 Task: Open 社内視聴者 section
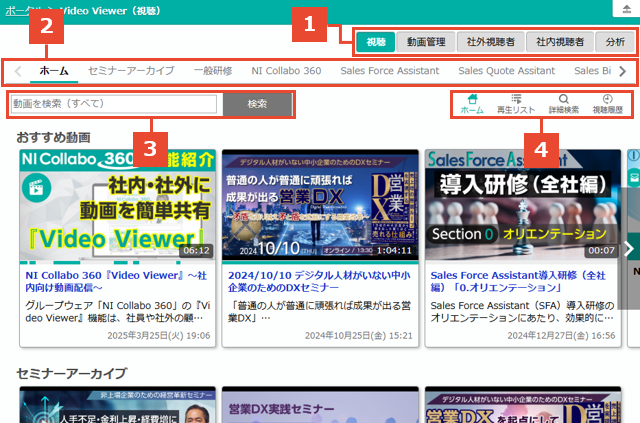[560, 42]
